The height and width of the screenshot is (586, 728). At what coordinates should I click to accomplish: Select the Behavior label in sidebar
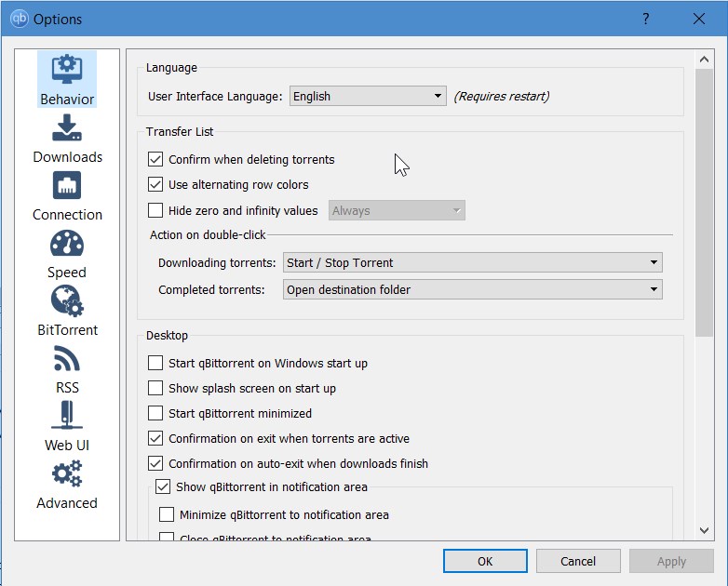click(67, 100)
